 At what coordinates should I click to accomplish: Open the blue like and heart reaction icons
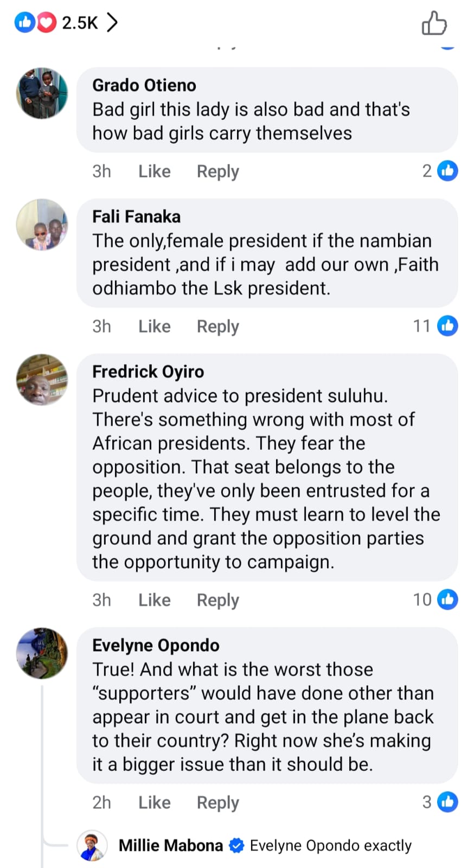pyautogui.click(x=35, y=22)
